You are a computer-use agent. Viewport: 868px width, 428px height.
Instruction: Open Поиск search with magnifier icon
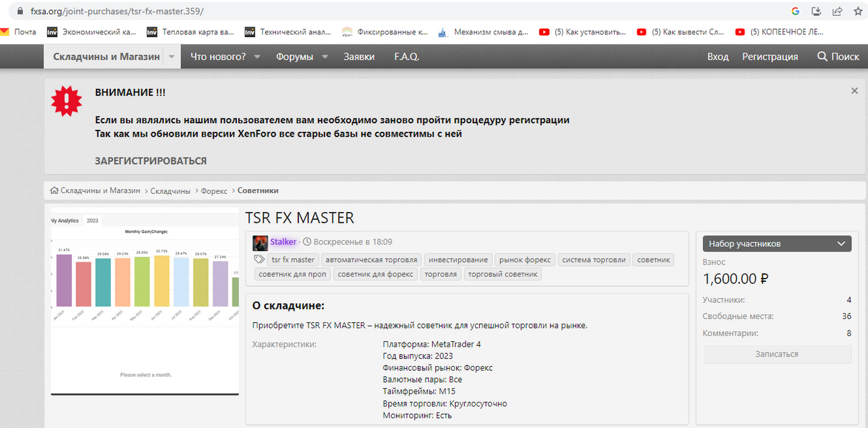(x=838, y=57)
